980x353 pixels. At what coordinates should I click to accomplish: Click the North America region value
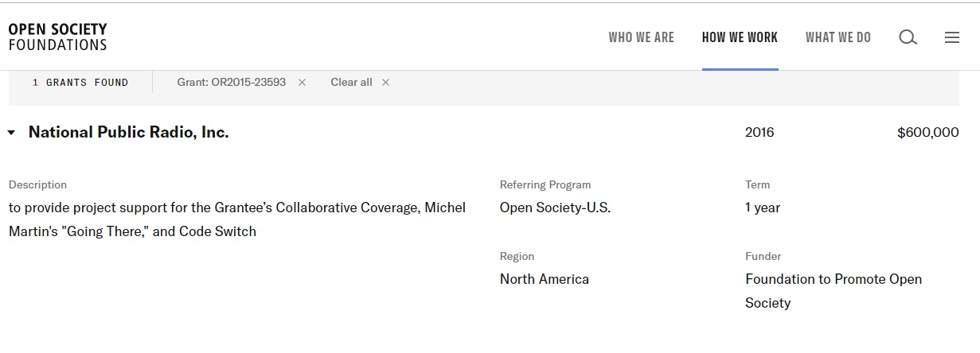point(545,279)
